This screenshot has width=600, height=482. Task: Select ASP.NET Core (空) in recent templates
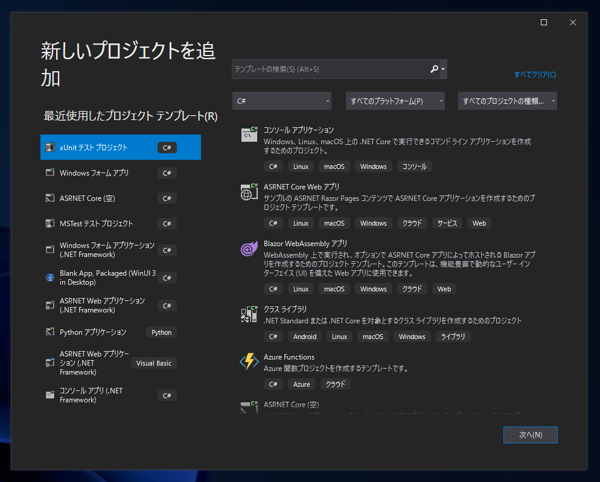[x=121, y=198]
